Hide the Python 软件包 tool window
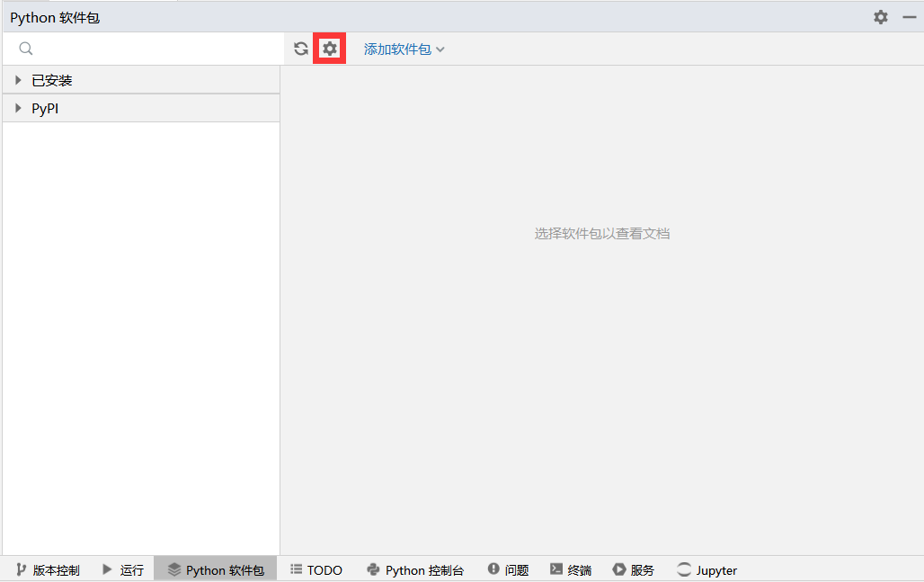Image resolution: width=924 pixels, height=582 pixels. click(x=909, y=17)
